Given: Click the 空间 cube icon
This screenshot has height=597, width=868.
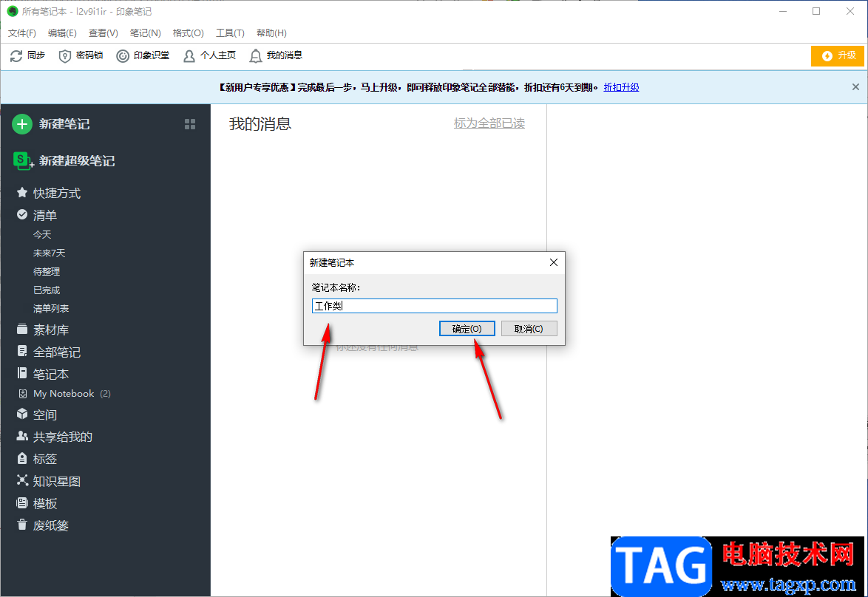Looking at the screenshot, I should click(22, 414).
